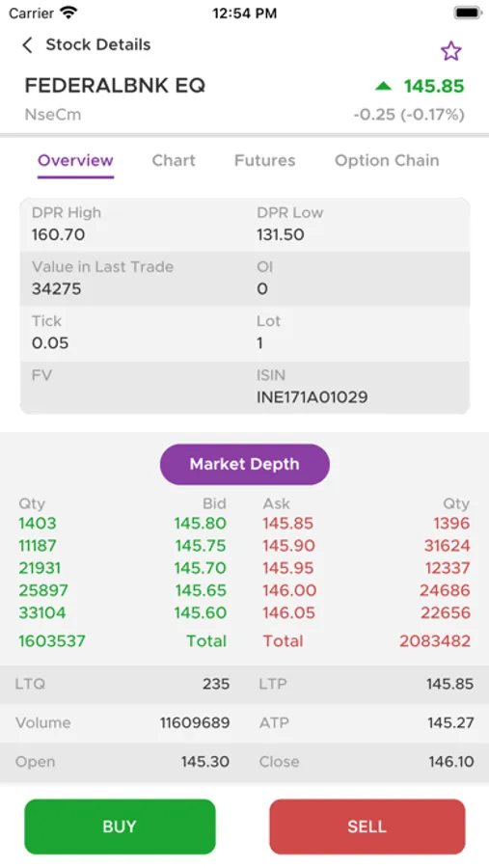Tap the red SELL button

coord(367,826)
